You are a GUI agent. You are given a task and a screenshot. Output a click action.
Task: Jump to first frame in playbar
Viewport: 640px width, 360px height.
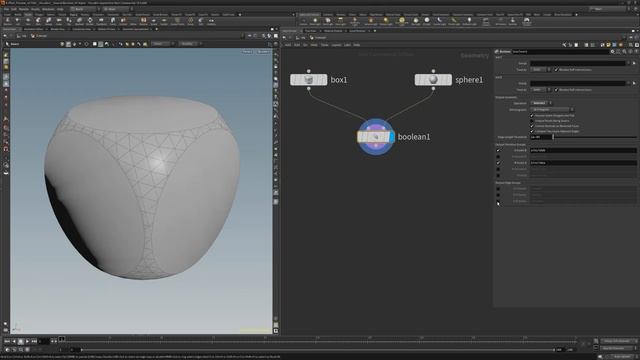7,341
